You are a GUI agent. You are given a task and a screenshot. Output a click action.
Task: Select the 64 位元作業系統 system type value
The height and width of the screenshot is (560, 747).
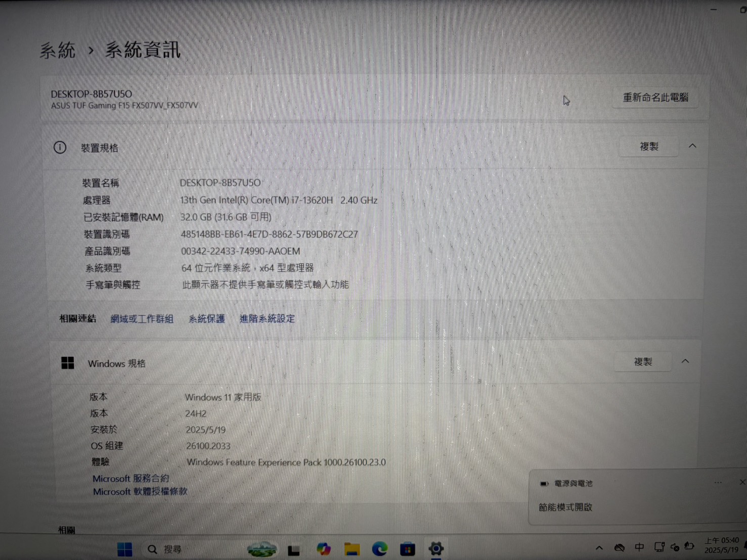coord(248,268)
